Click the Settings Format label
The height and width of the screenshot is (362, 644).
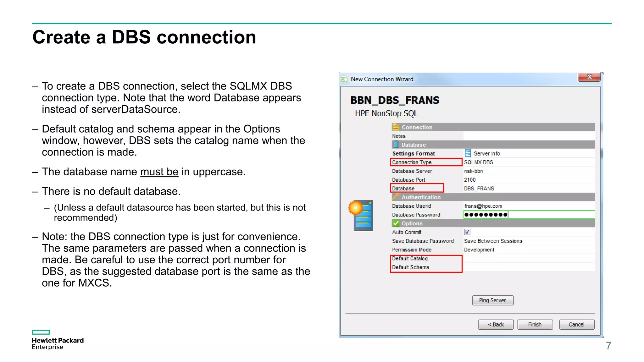(x=414, y=153)
